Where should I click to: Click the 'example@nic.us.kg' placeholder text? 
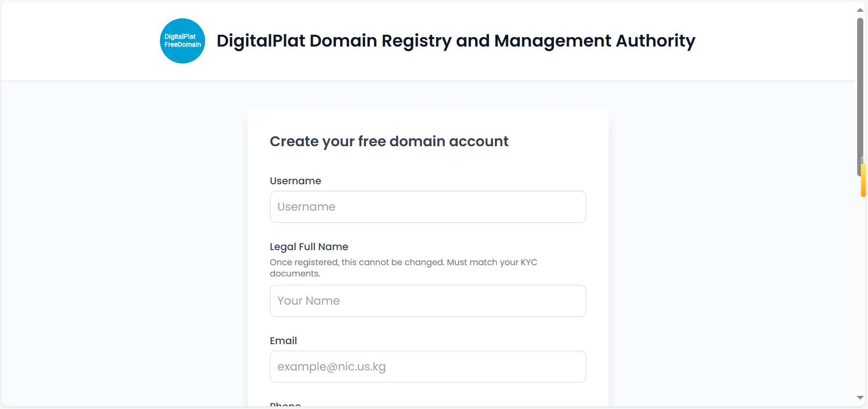tap(332, 367)
